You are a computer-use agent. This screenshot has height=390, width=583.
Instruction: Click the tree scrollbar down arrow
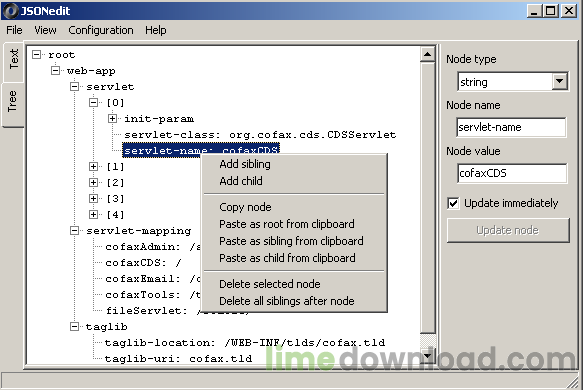428,357
